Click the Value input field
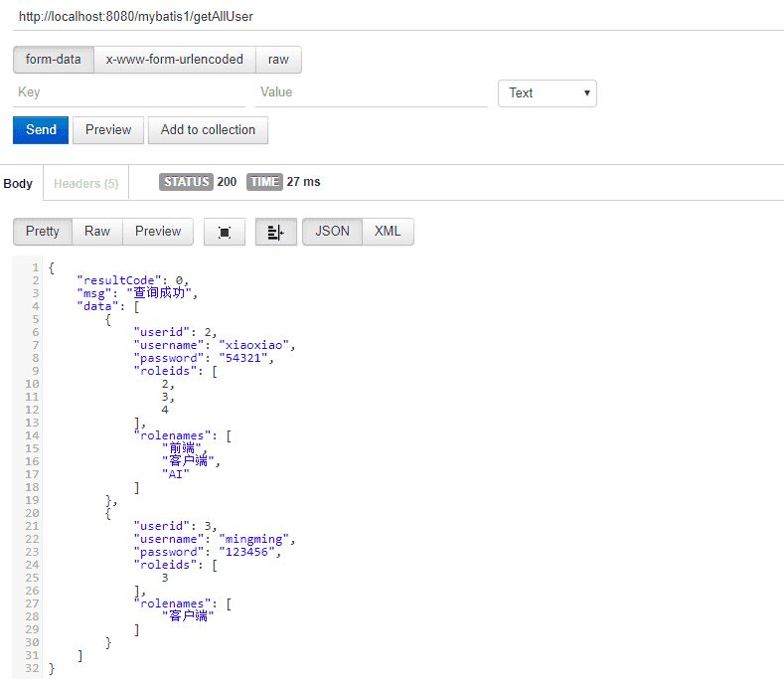 click(372, 92)
